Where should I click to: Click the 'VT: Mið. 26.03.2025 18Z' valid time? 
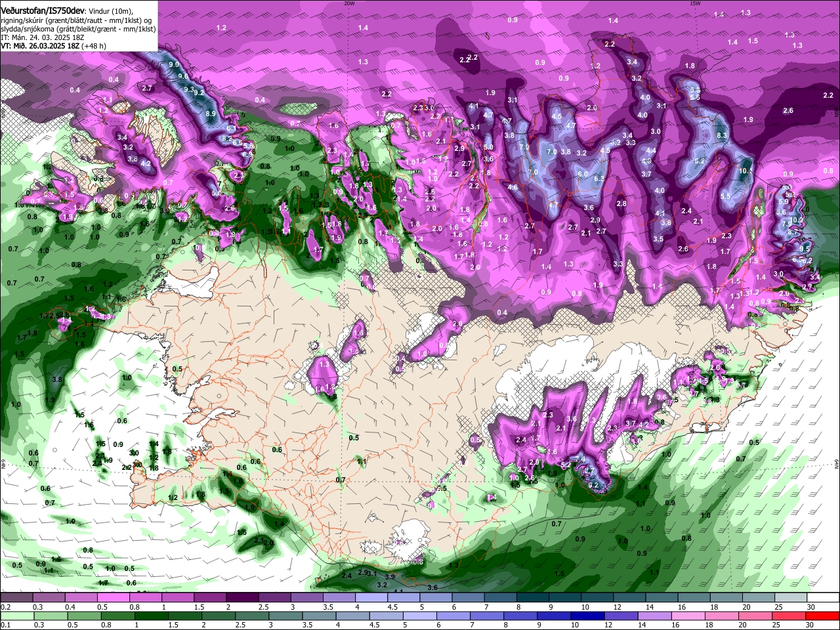(40, 46)
